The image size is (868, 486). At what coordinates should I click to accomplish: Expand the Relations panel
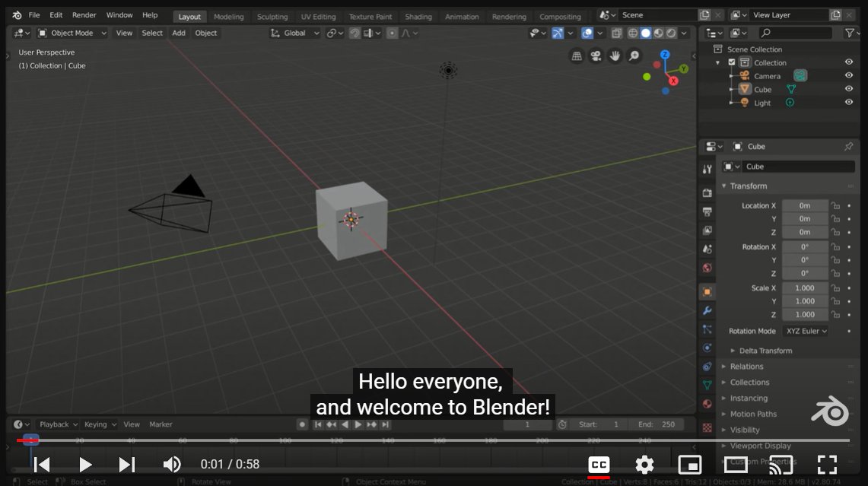(x=746, y=367)
